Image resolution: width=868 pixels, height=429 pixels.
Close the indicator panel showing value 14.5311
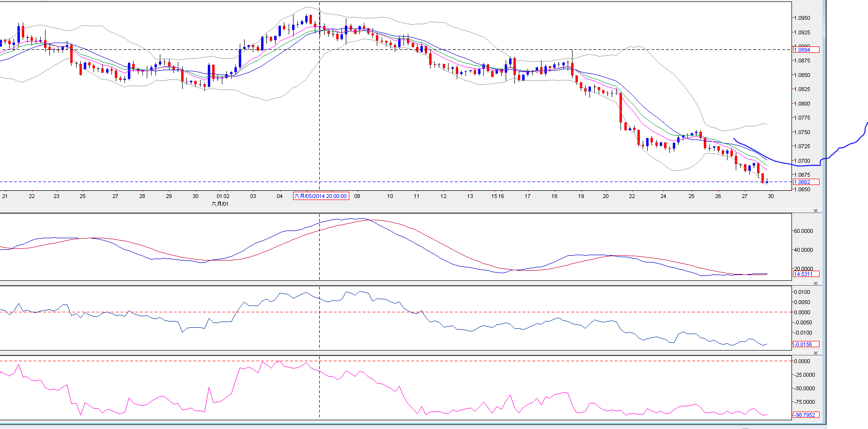click(816, 211)
